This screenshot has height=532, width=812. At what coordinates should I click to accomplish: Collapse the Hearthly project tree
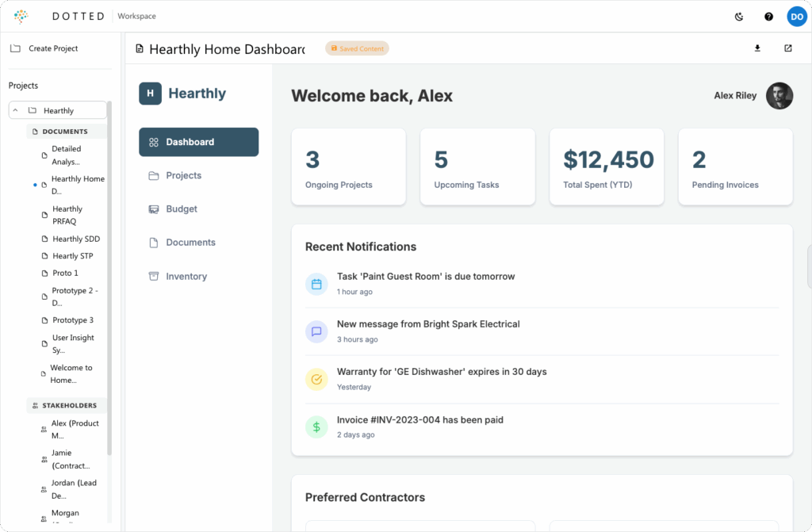tap(16, 111)
